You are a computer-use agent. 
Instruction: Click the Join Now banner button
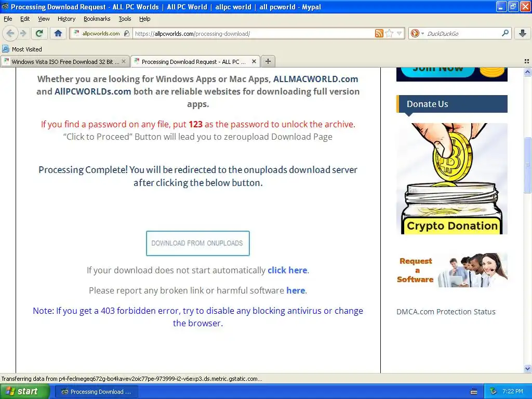pyautogui.click(x=437, y=71)
